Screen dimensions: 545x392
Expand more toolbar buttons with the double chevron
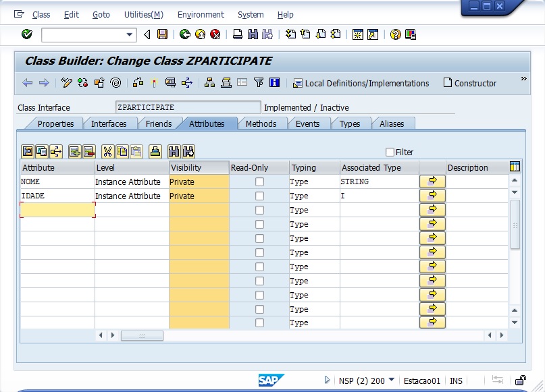point(523,79)
